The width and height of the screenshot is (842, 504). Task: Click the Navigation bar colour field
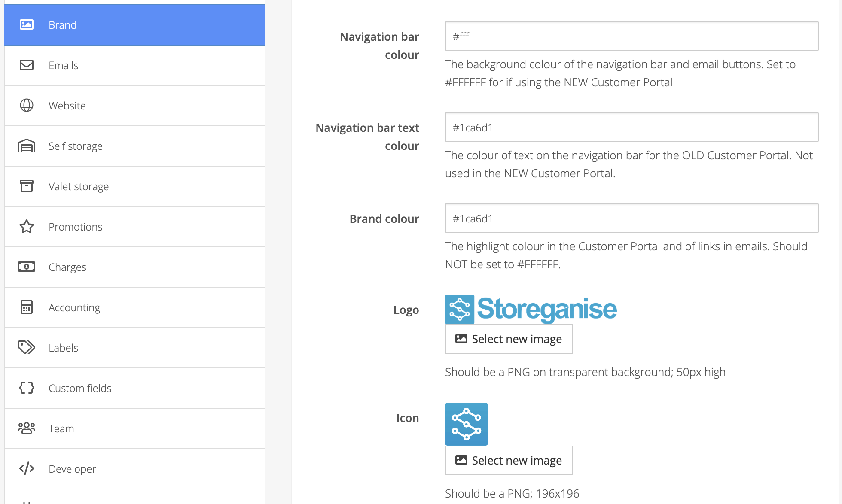[631, 36]
